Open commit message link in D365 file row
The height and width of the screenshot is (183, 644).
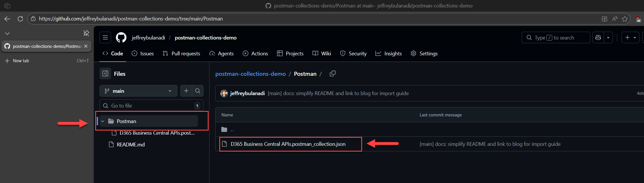(x=490, y=144)
